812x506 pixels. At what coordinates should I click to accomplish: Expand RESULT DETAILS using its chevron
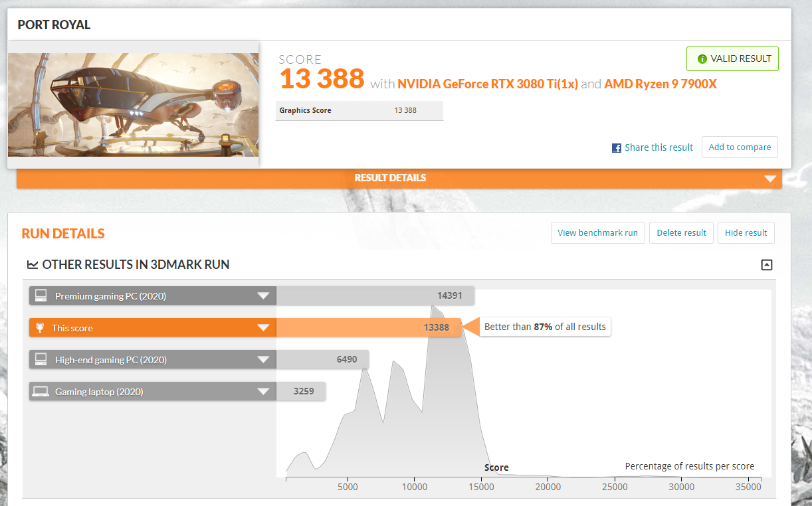point(770,178)
